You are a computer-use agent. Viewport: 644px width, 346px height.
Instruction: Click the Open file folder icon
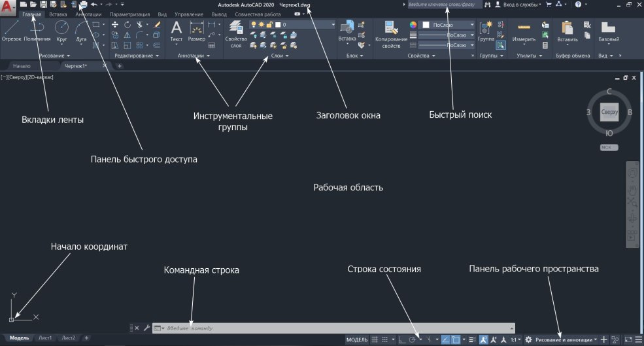click(33, 5)
